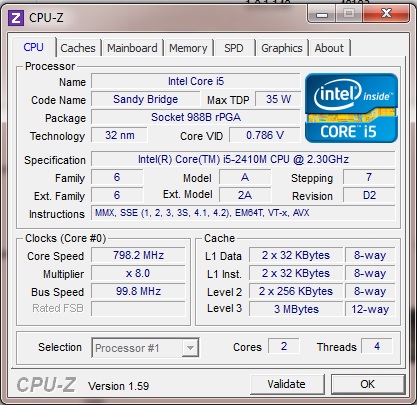Show the Graphics tab
Screen dimensions: 417x405
click(x=282, y=48)
